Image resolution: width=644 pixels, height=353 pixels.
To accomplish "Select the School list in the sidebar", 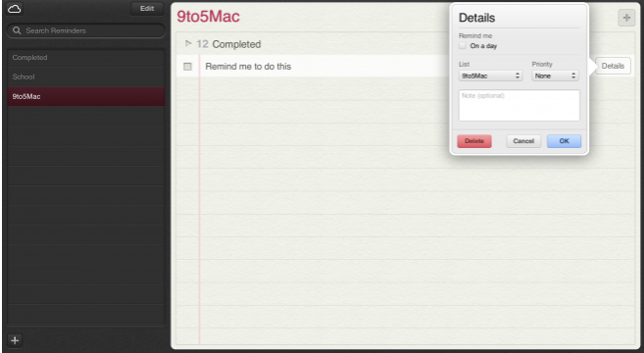I will 86,76.
